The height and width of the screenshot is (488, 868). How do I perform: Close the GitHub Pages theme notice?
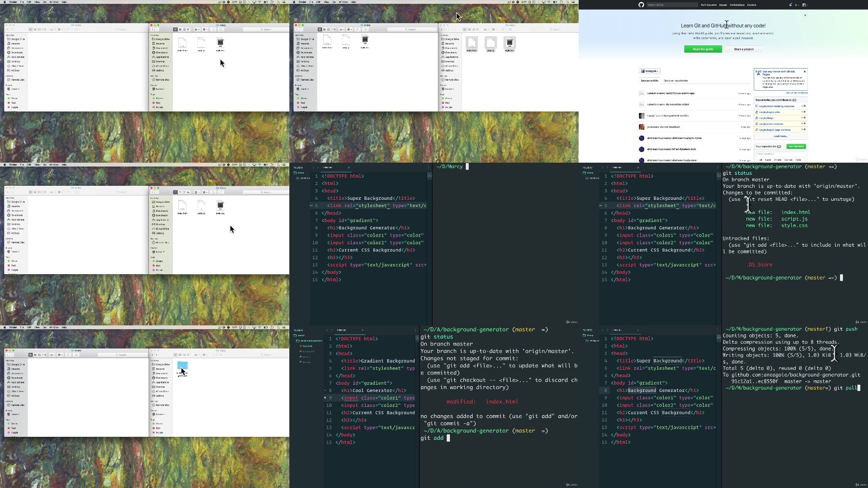(x=804, y=71)
